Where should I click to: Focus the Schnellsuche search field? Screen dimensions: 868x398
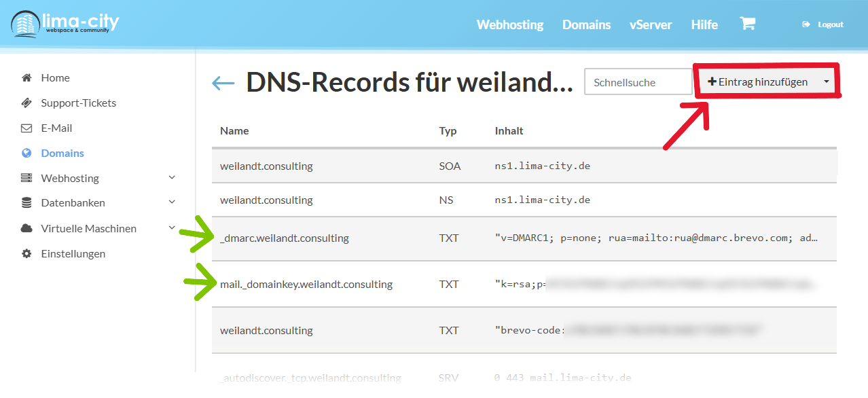[638, 82]
